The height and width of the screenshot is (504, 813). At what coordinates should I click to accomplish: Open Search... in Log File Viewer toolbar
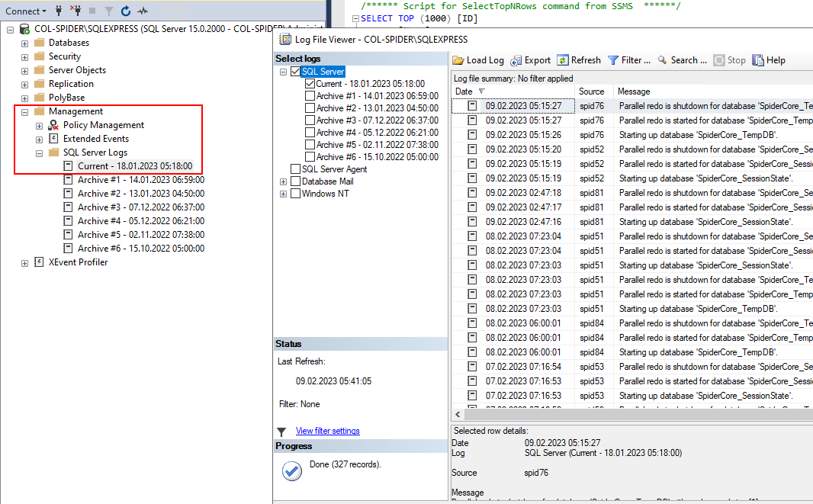tap(682, 60)
